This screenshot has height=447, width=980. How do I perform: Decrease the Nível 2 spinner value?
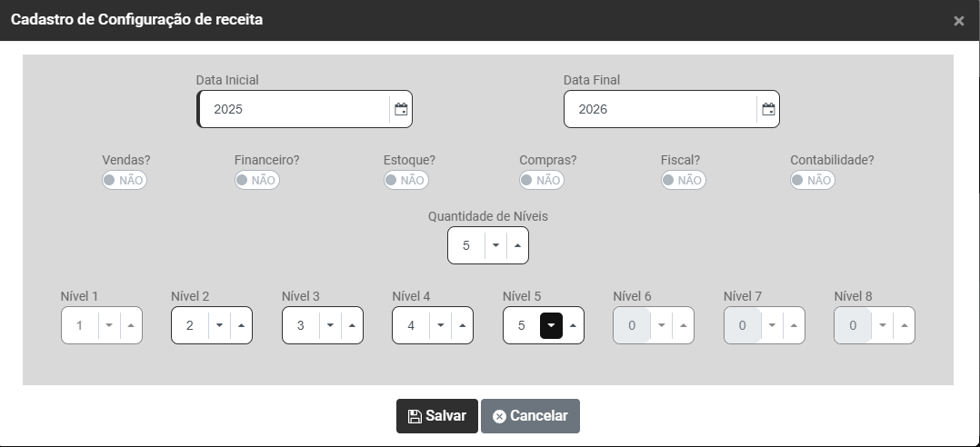219,325
